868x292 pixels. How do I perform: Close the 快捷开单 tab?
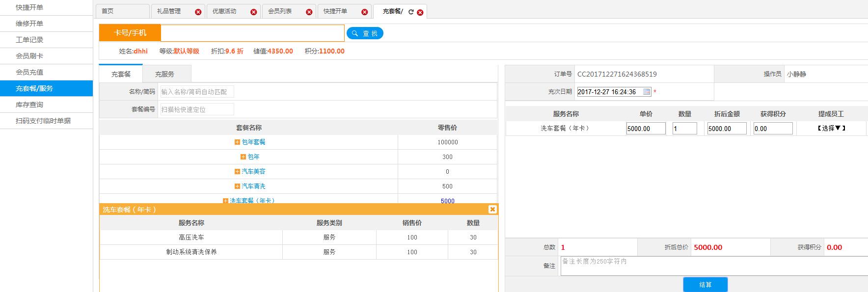point(364,12)
